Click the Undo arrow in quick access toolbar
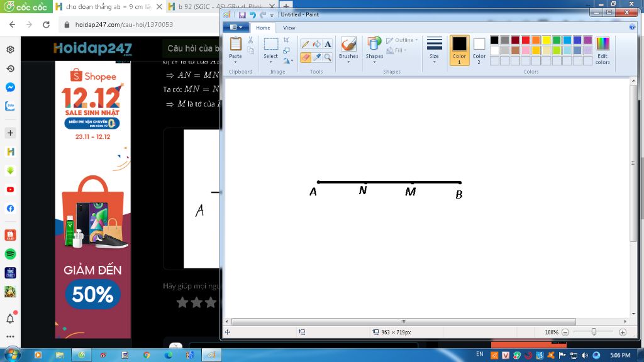The width and height of the screenshot is (644, 362). [253, 15]
